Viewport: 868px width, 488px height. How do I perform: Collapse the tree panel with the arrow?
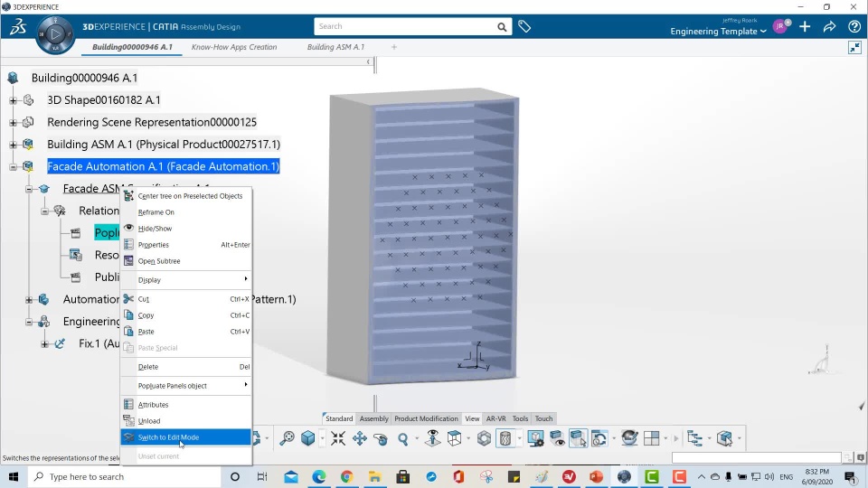368,61
